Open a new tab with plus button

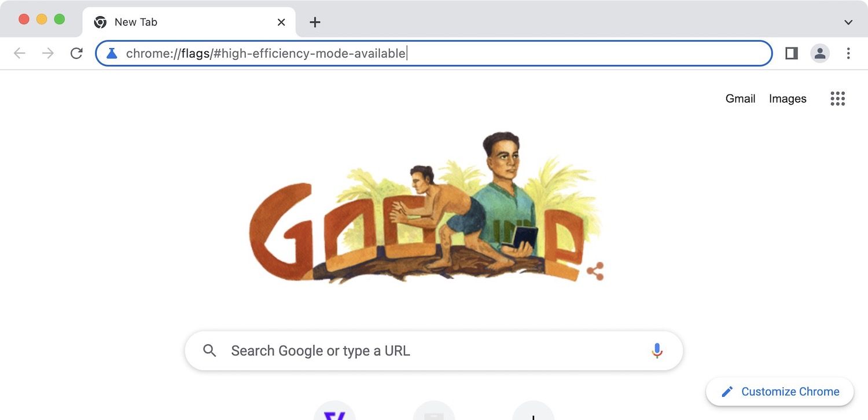coord(315,22)
